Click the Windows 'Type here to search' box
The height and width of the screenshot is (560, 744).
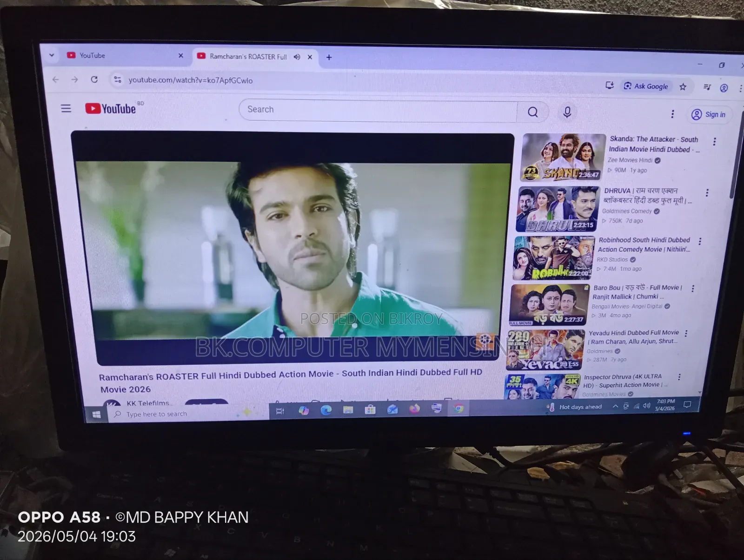coord(188,414)
